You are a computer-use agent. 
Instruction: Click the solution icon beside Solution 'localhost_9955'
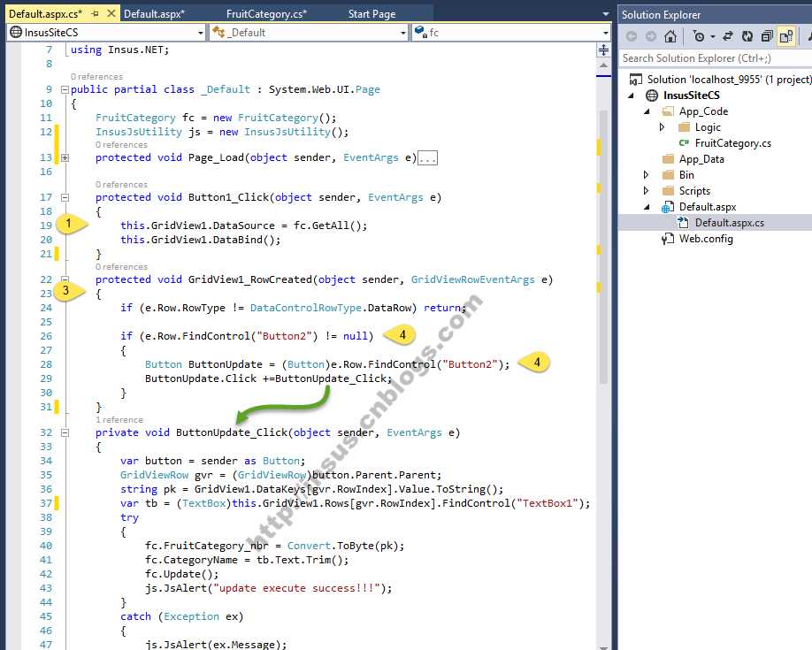[x=635, y=80]
